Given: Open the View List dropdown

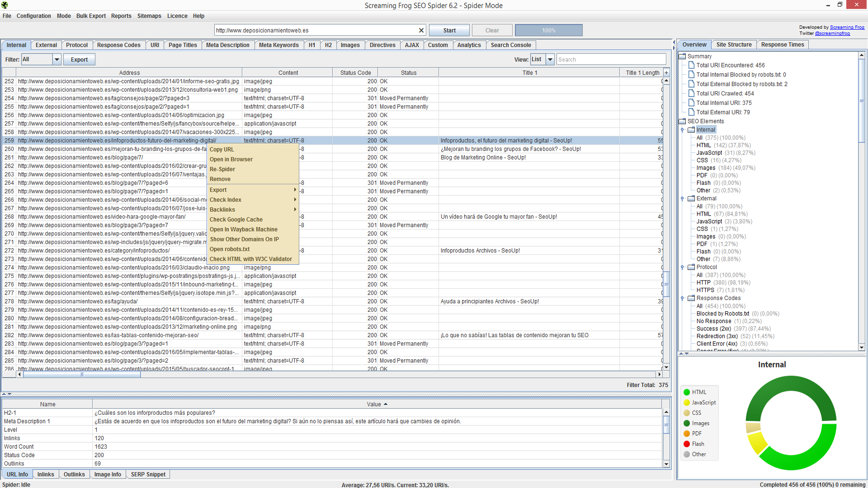Looking at the screenshot, I should pos(550,60).
